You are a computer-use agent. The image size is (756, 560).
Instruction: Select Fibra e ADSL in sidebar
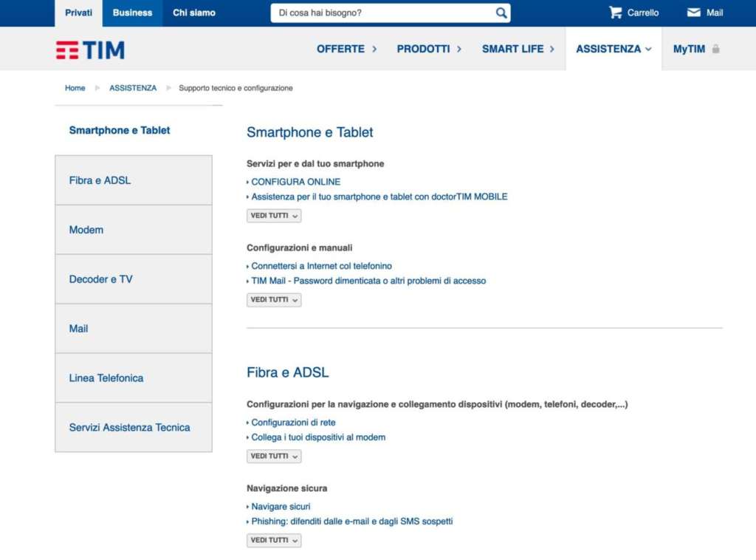[x=134, y=180]
